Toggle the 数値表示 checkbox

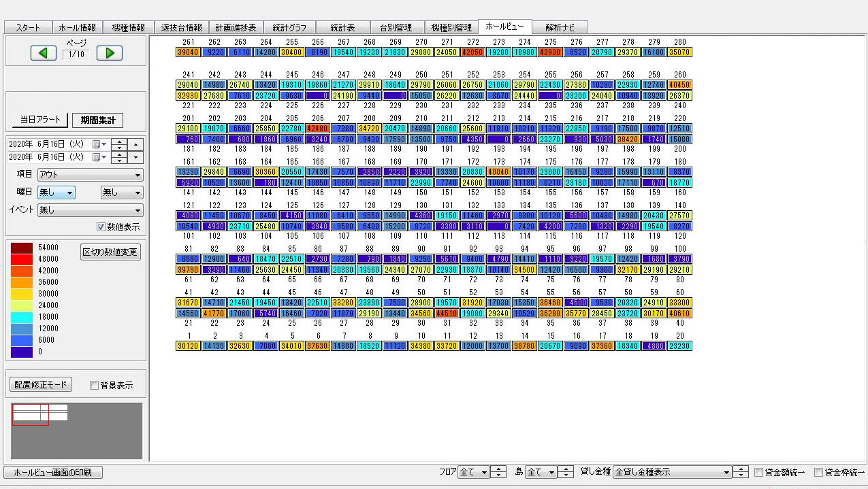coord(101,226)
